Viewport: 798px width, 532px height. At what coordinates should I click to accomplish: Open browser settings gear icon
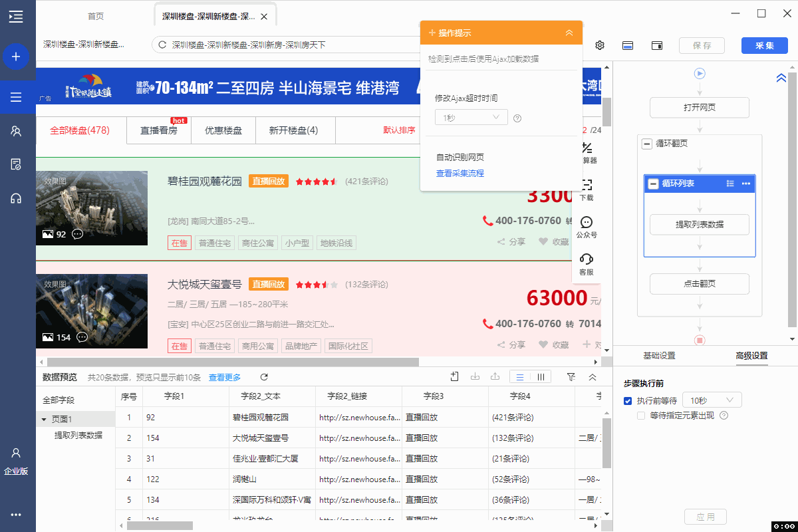pyautogui.click(x=600, y=45)
